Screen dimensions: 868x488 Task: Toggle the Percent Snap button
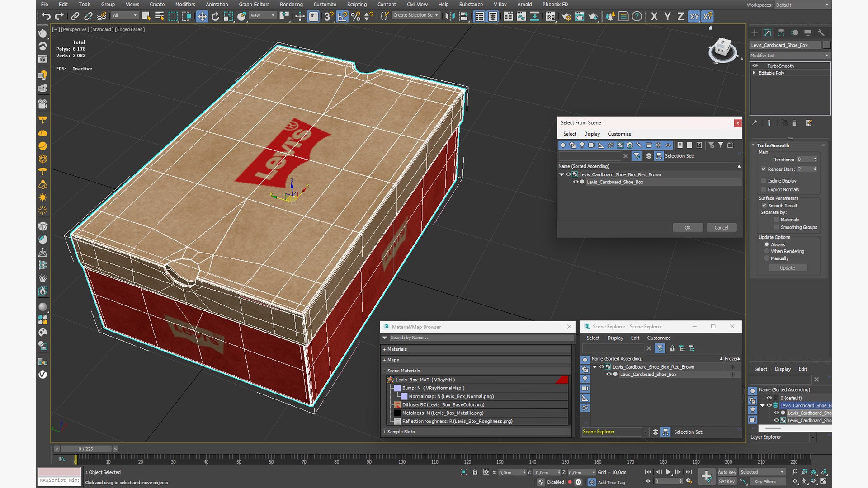[x=356, y=17]
